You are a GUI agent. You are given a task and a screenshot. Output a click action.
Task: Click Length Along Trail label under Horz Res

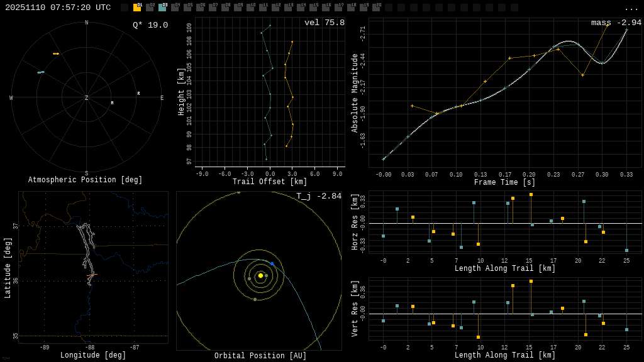coord(505,268)
